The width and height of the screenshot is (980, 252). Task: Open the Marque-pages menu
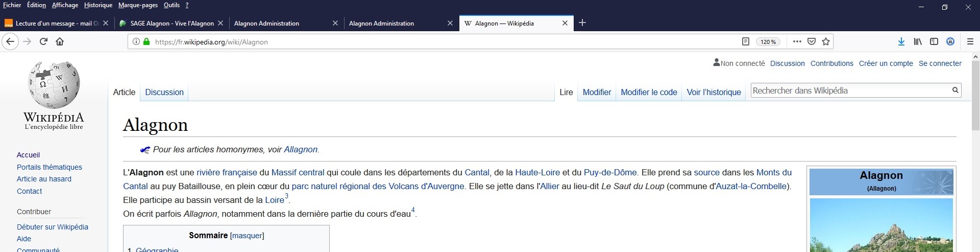tap(138, 5)
